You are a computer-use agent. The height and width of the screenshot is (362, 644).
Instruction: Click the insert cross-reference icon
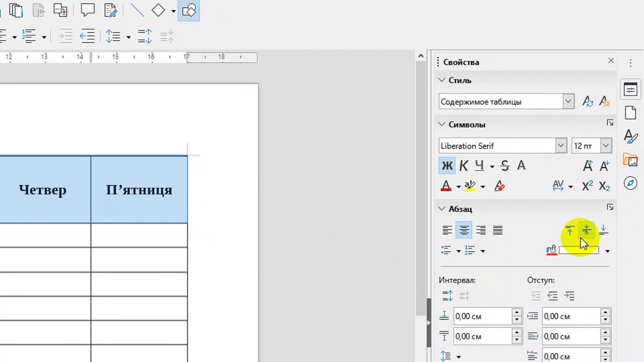tap(60, 10)
